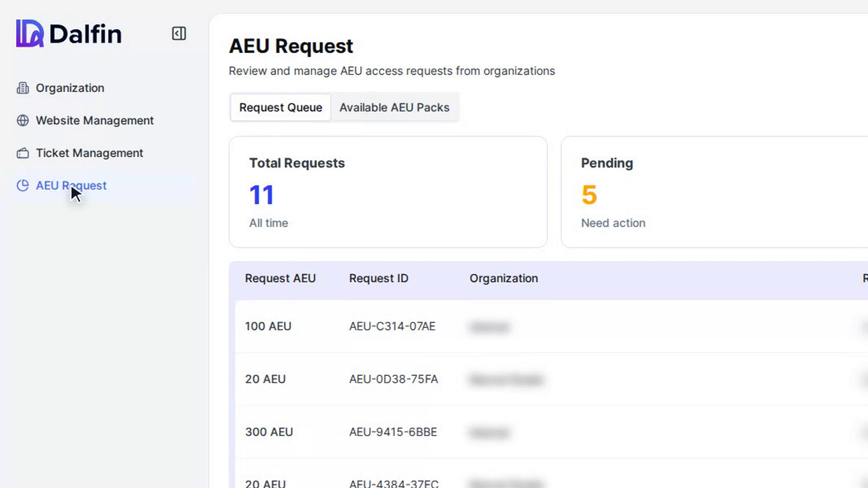Viewport: 868px width, 488px height.
Task: Click the AEU Request page heading
Action: point(291,46)
